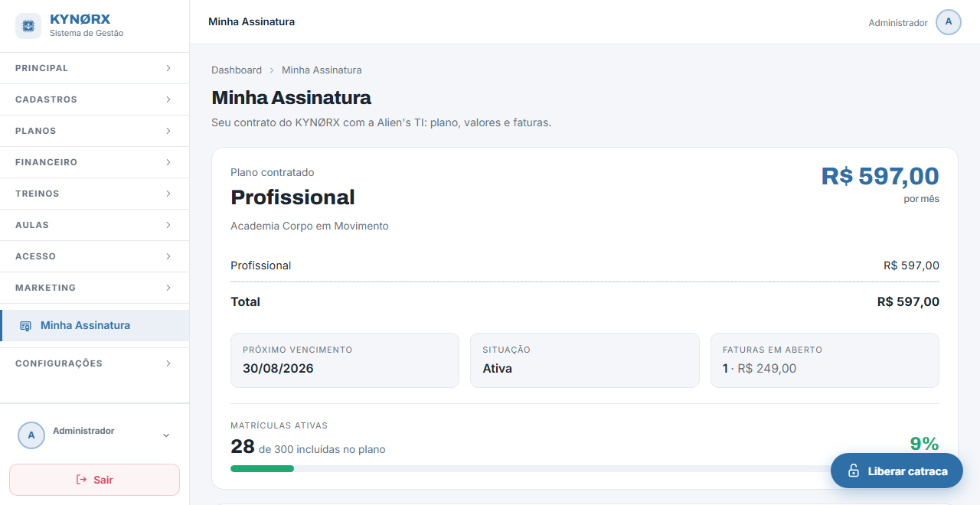Click the Liberar catraca button
Image resolution: width=980 pixels, height=505 pixels.
(897, 471)
